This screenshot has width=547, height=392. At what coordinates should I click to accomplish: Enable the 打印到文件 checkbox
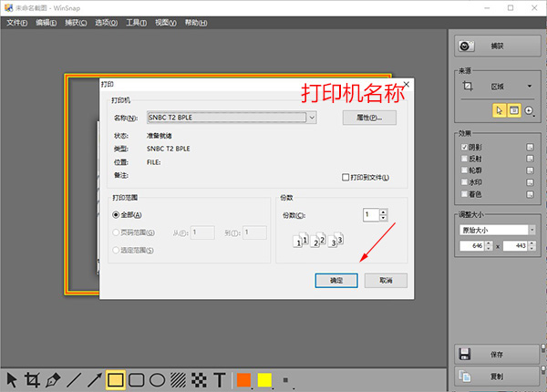(x=346, y=177)
